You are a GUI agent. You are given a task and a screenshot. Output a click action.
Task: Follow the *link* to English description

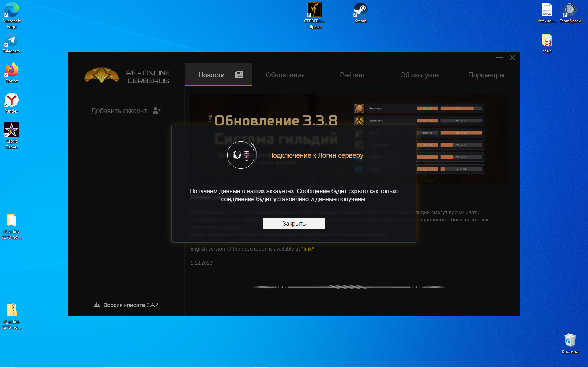tap(307, 249)
